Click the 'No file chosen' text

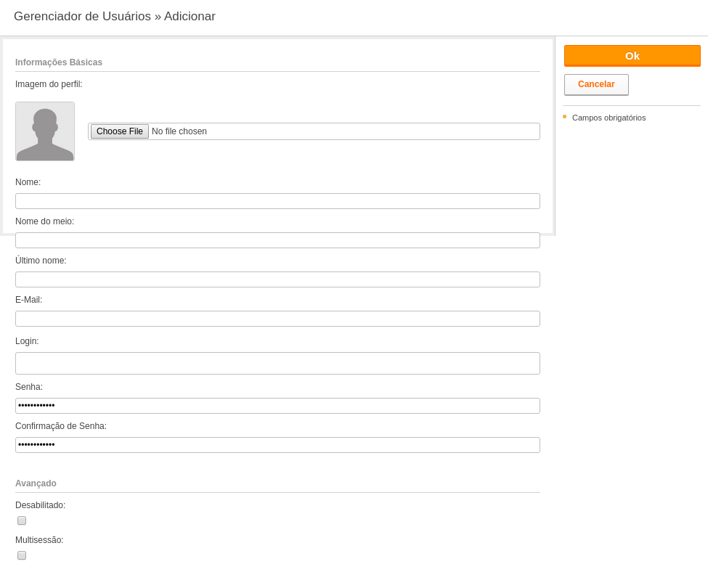(x=179, y=131)
